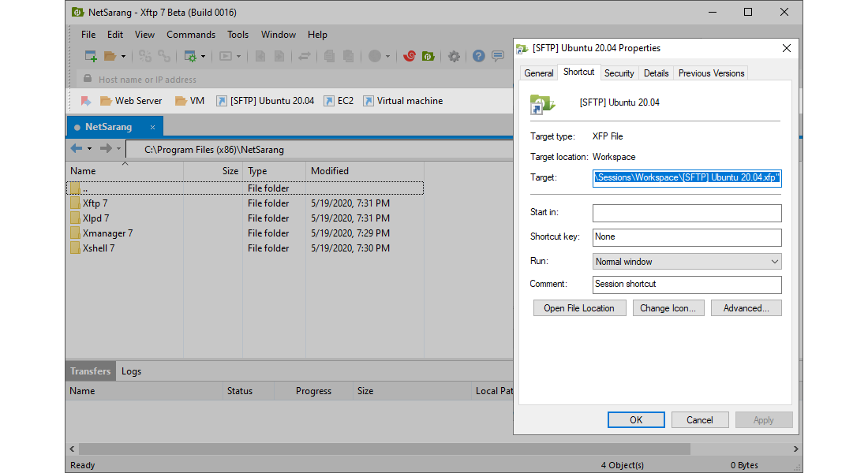Screen dimensions: 868x473
Task: Open the Forward history dropdown arrow
Action: click(x=118, y=149)
